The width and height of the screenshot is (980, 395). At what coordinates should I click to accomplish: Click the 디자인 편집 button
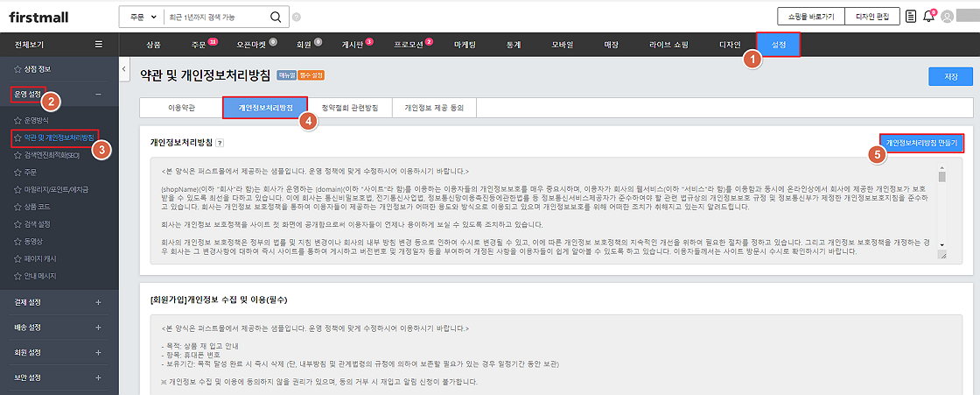[871, 17]
